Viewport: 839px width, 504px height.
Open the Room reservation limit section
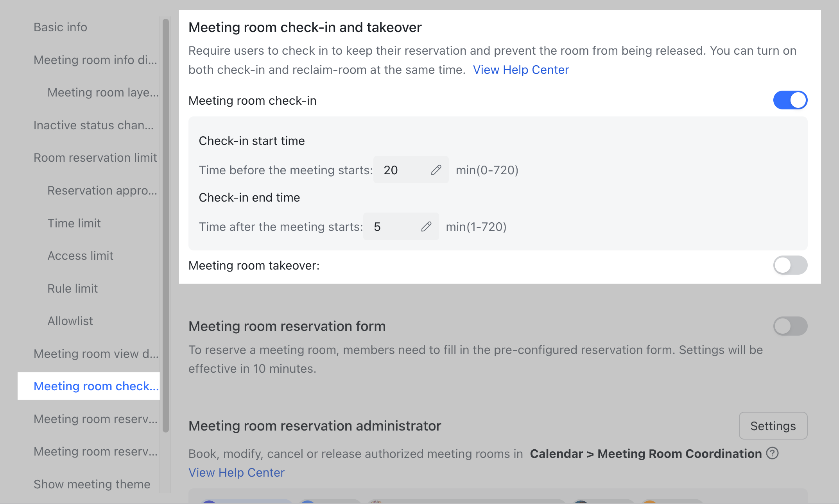[95, 157]
